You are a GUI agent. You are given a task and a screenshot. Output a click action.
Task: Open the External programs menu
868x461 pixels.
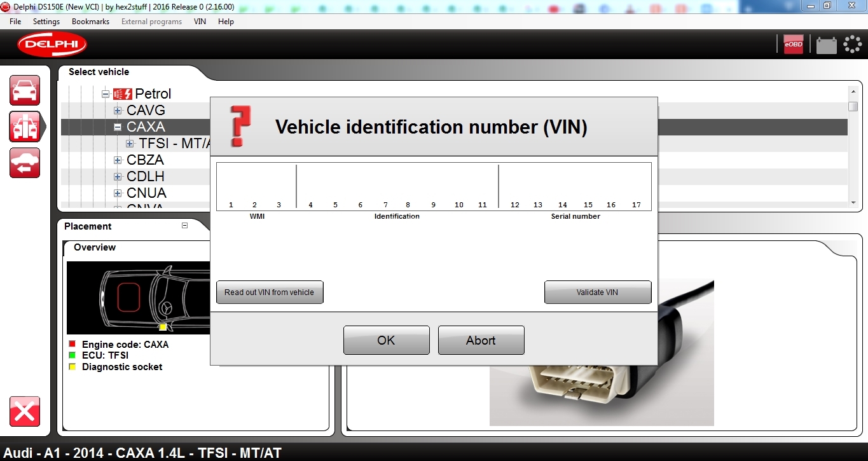tap(151, 22)
